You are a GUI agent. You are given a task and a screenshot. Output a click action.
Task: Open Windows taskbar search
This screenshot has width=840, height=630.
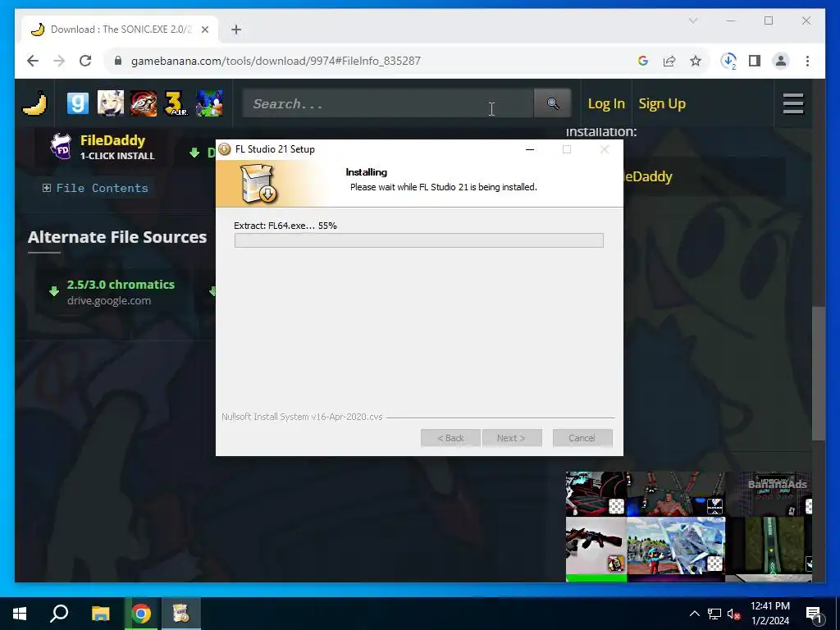[59, 614]
